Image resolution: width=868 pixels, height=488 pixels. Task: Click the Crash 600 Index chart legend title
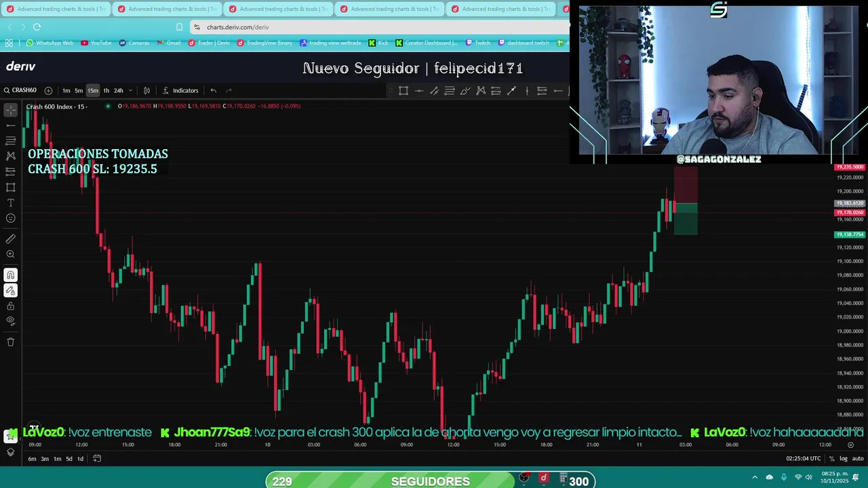pyautogui.click(x=56, y=106)
